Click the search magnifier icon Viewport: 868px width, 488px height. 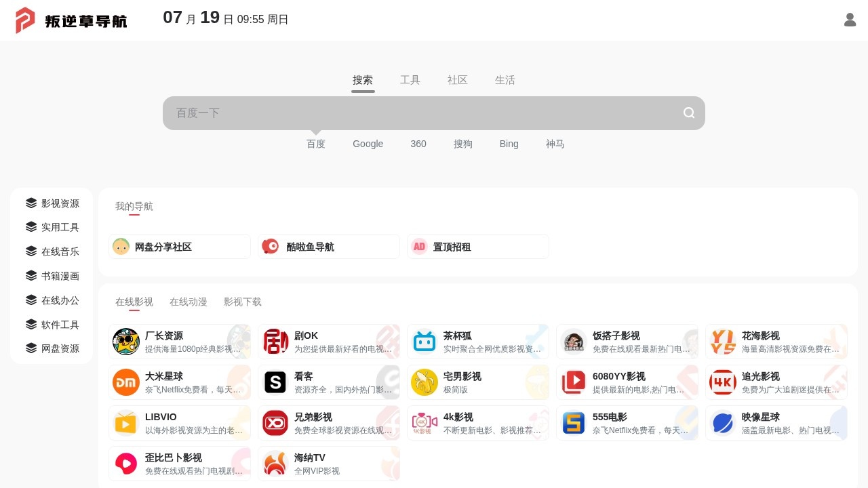689,113
